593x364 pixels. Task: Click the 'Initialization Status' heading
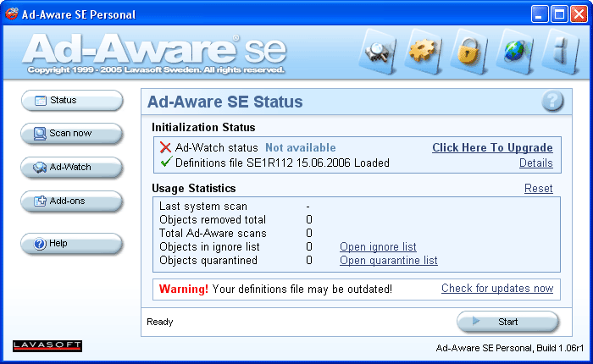(203, 127)
